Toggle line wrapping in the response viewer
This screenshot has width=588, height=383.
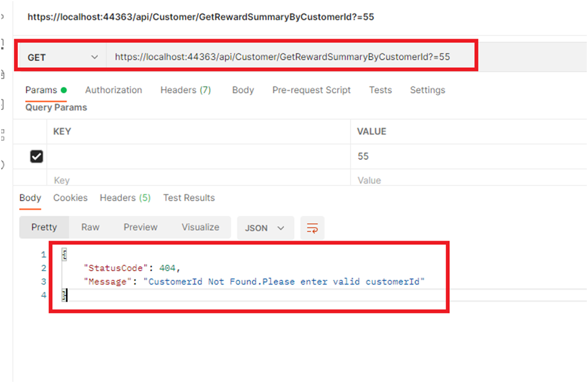(312, 227)
